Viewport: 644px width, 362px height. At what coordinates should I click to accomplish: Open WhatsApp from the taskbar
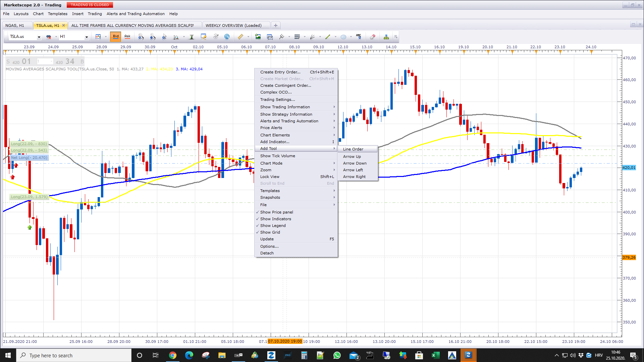click(337, 355)
